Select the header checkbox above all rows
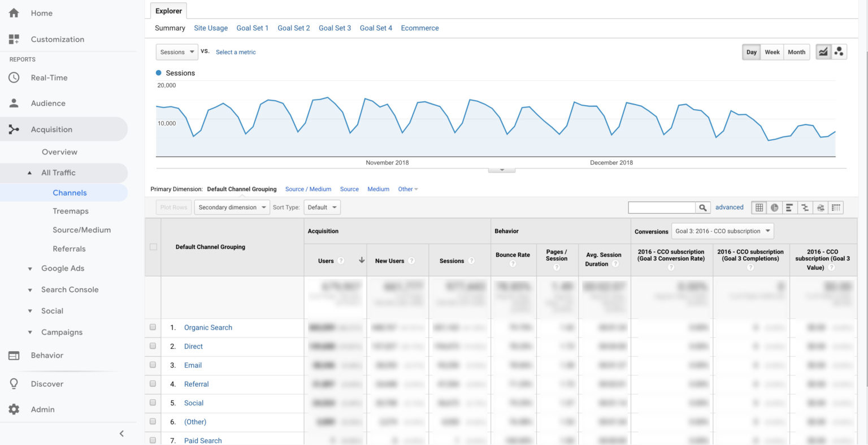 coord(153,247)
